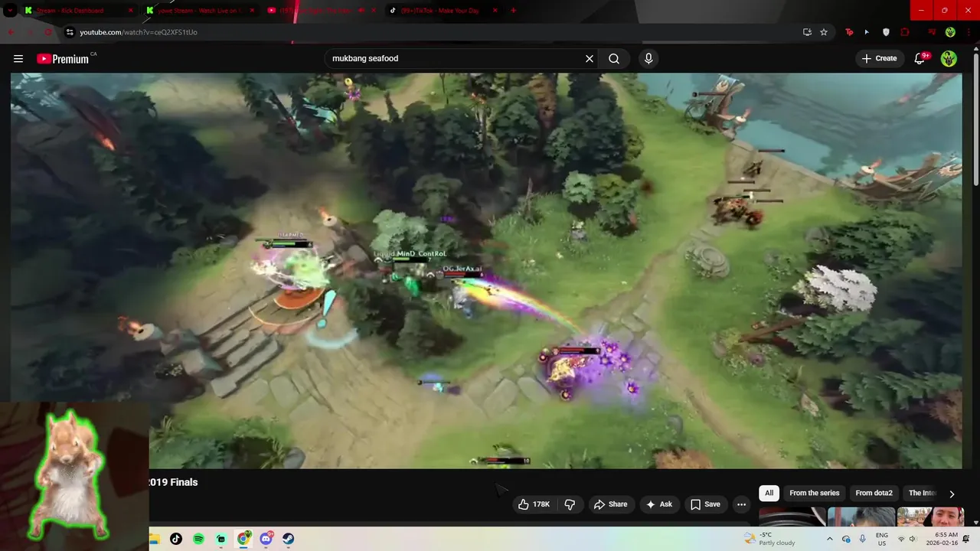Select the All filter chip
980x551 pixels.
[769, 494]
